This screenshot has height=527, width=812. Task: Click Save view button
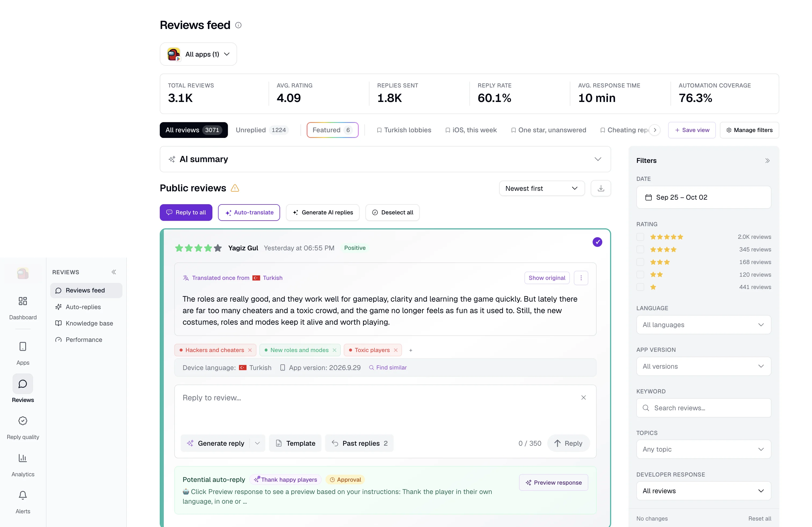(x=691, y=130)
